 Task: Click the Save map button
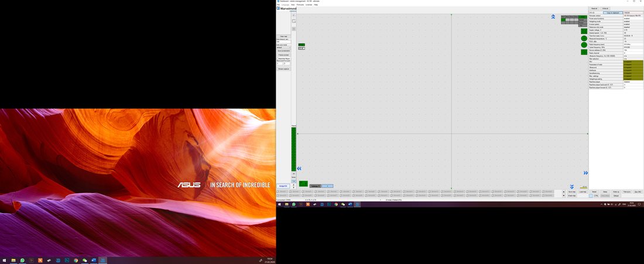click(572, 192)
